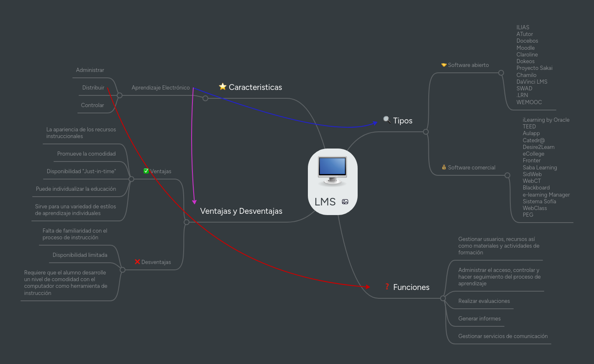This screenshot has height=364, width=594.
Task: Collapse the node circle near Software abierto
Action: [x=501, y=72]
